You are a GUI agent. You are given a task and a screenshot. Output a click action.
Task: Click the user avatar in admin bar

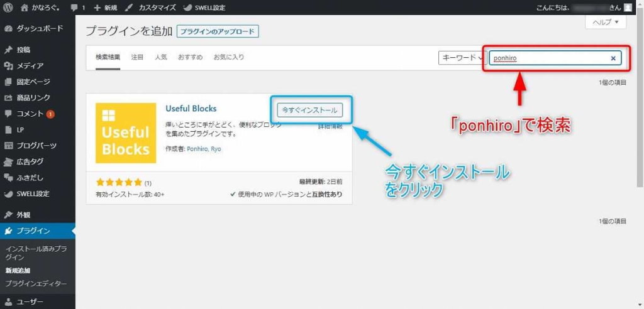coord(628,8)
